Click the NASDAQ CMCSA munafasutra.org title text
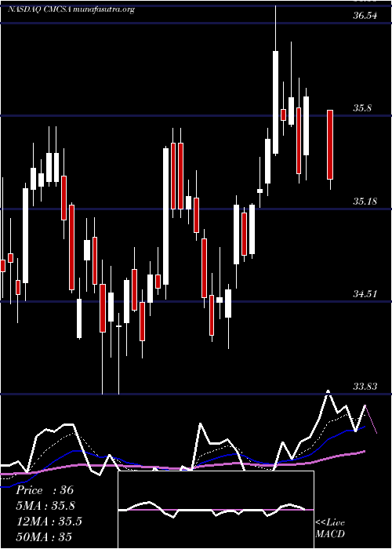 (x=71, y=9)
